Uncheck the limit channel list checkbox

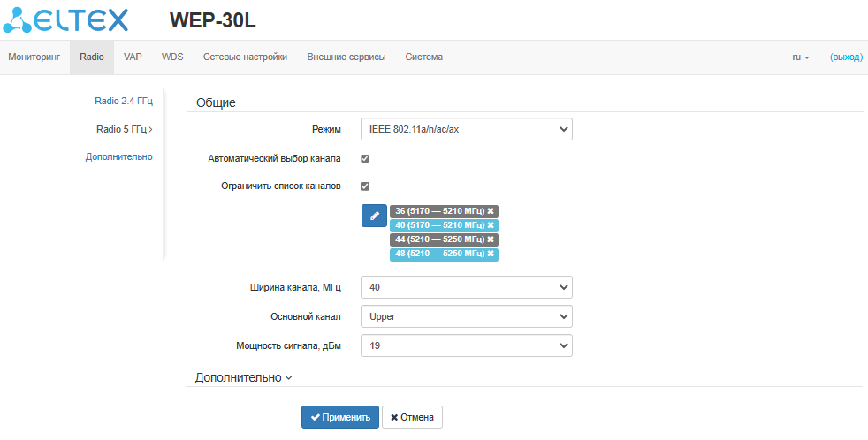coord(364,186)
